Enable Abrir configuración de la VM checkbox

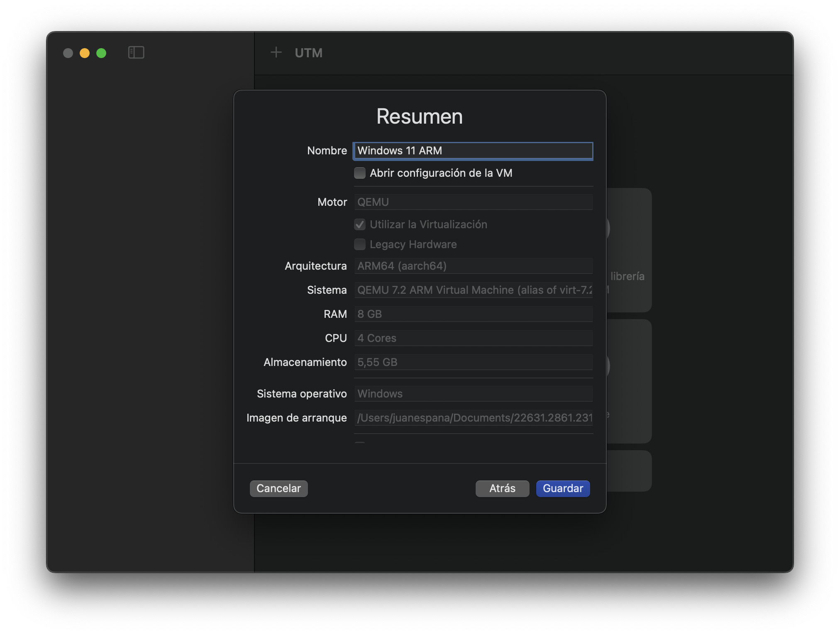(360, 173)
